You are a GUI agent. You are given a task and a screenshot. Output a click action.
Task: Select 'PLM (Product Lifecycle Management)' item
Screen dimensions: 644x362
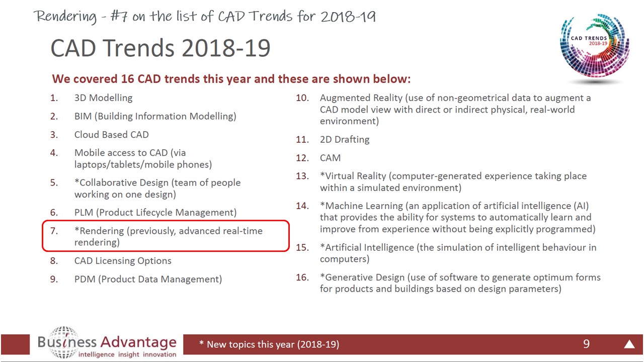click(x=155, y=212)
